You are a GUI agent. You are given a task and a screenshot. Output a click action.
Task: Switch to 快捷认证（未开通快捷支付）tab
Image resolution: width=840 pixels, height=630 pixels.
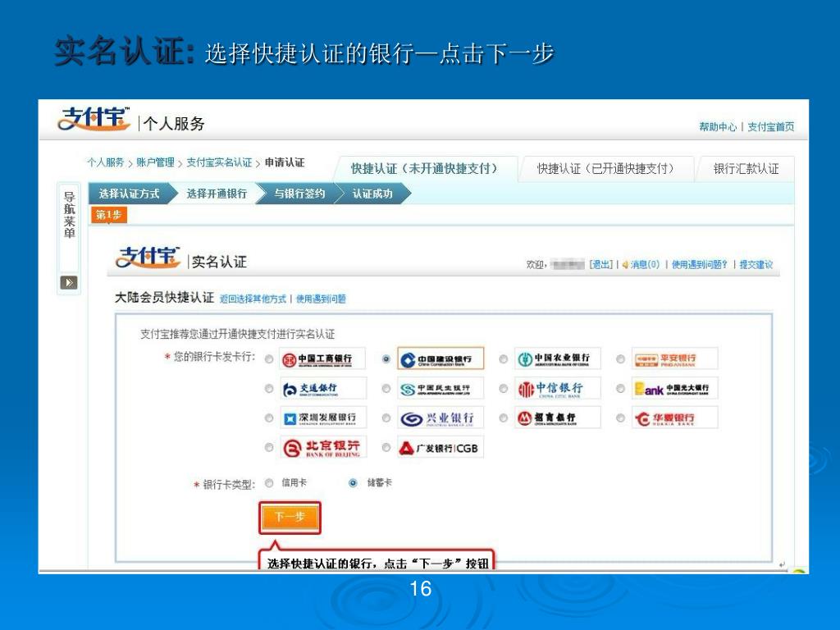426,169
